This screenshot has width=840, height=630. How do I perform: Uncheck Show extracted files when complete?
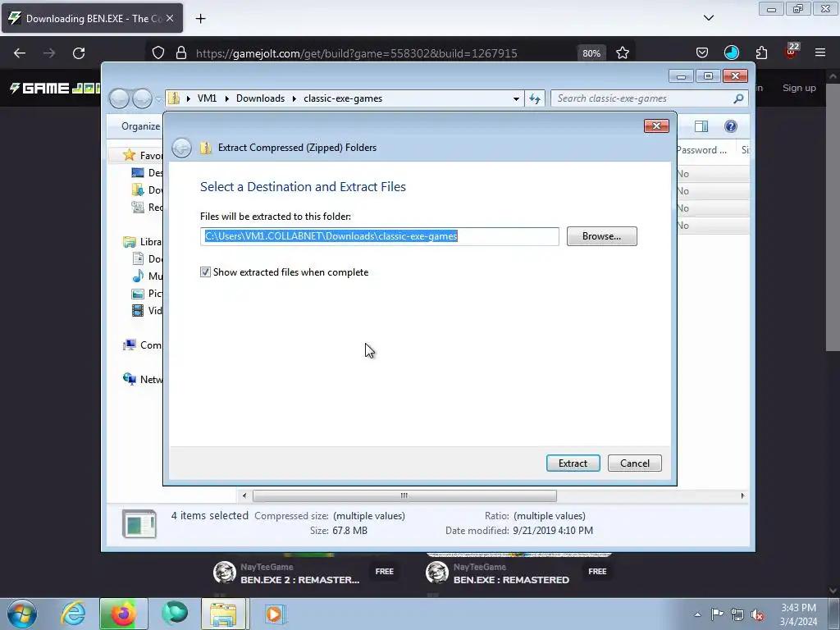coord(205,272)
